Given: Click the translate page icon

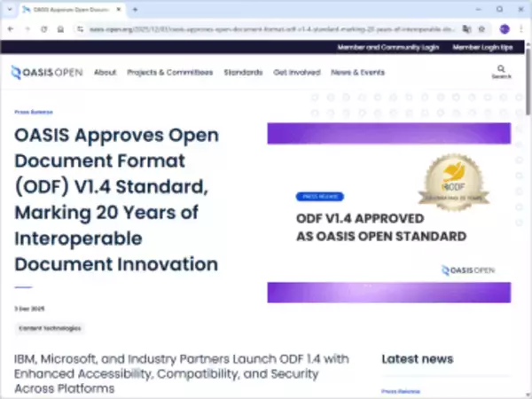Looking at the screenshot, I should click(x=467, y=29).
